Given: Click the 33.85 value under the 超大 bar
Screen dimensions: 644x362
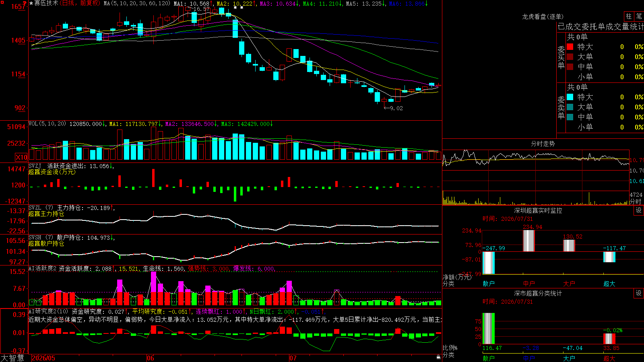Looking at the screenshot, I should point(611,348).
